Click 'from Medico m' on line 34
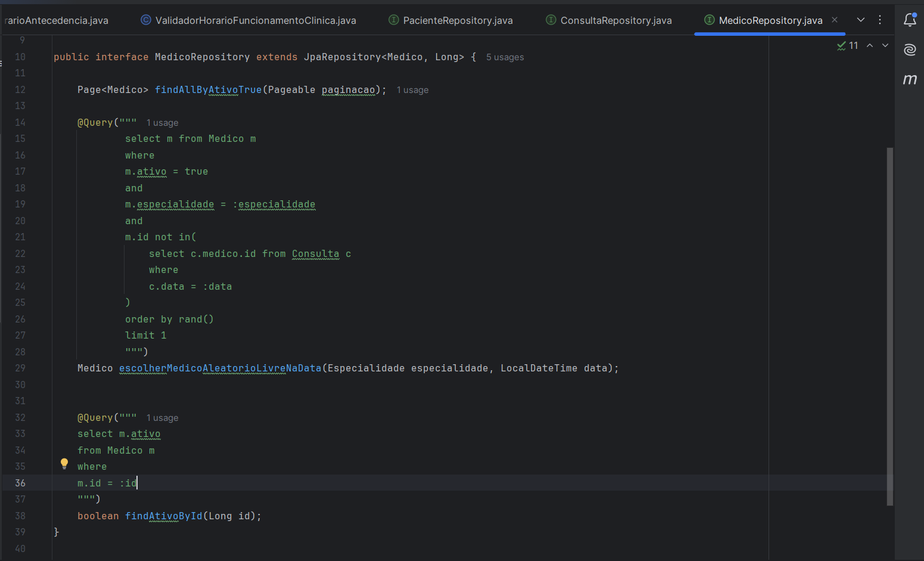Image resolution: width=924 pixels, height=561 pixels. (x=116, y=451)
